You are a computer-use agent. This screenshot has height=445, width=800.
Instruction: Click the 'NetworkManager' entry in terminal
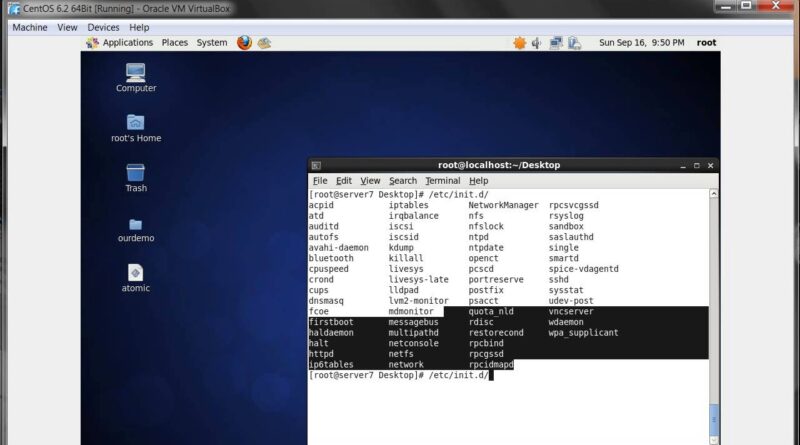click(503, 205)
